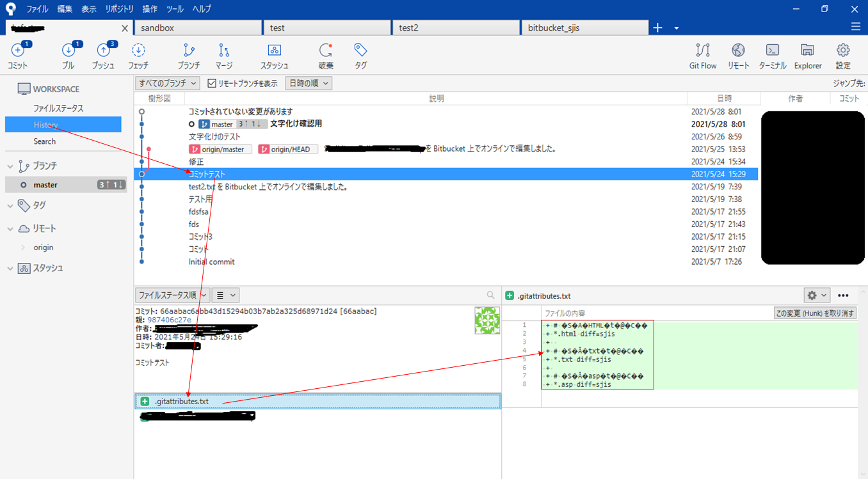
Task: Open the Branch (ブランチ) tool
Action: 189,56
